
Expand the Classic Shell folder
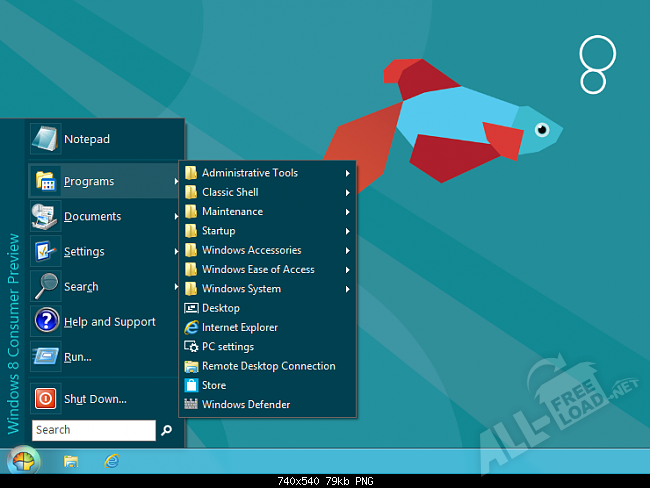230,192
